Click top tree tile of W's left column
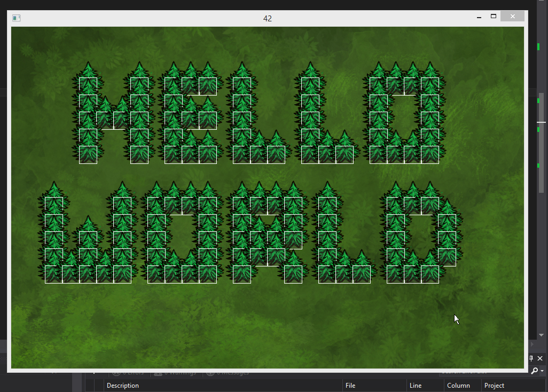Screen dimensions: 548x392 (54, 206)
